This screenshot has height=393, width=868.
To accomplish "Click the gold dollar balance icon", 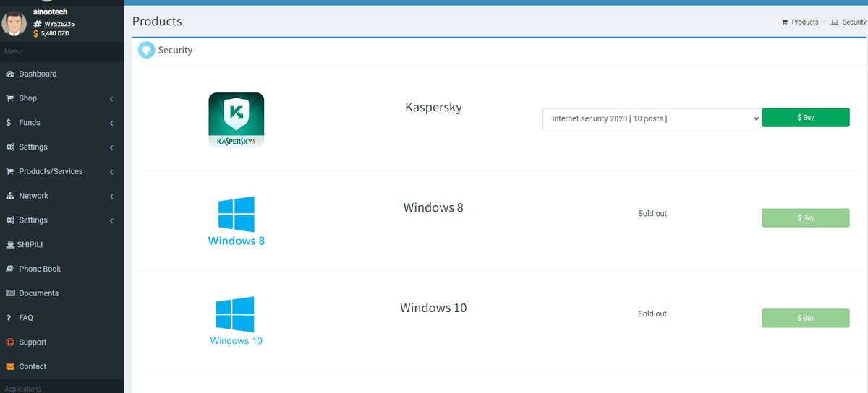I will pos(36,33).
